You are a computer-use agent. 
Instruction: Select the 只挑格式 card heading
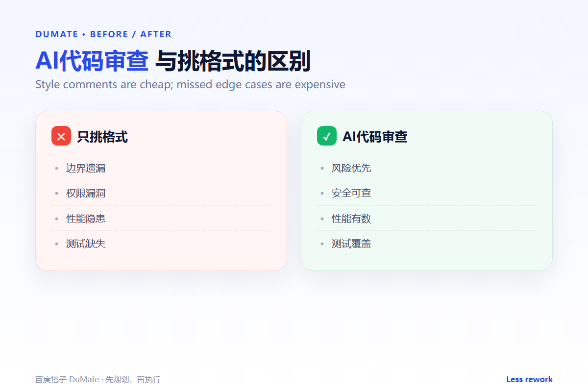102,137
